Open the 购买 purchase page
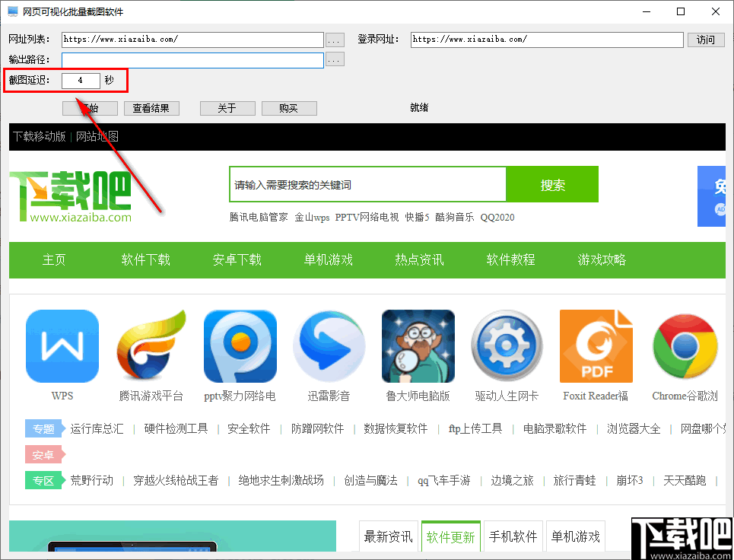 pyautogui.click(x=289, y=108)
